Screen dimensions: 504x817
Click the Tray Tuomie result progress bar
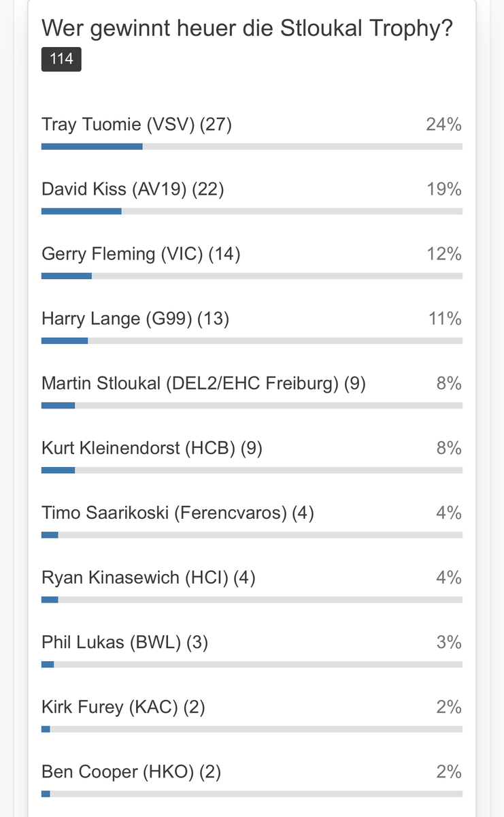[252, 146]
